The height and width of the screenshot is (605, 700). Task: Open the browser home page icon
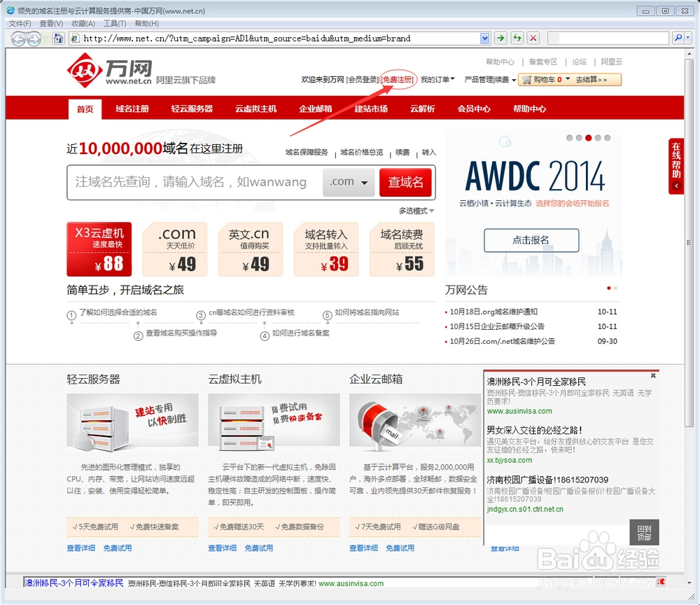point(58,39)
